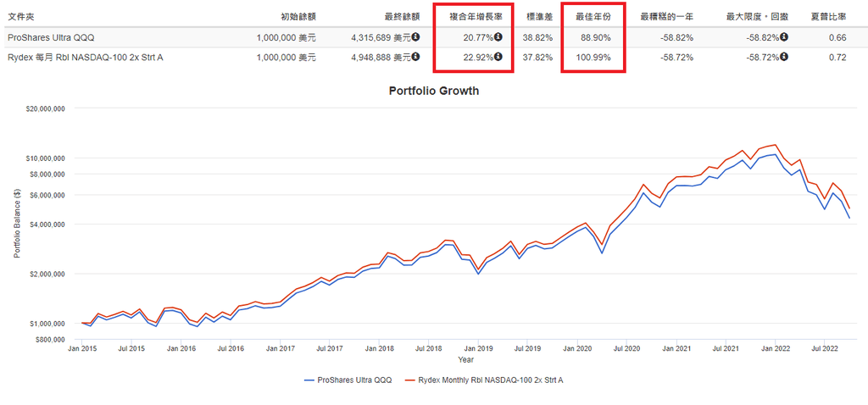Click the $1,000,000 y-axis label
This screenshot has height=405, width=868.
tap(47, 323)
